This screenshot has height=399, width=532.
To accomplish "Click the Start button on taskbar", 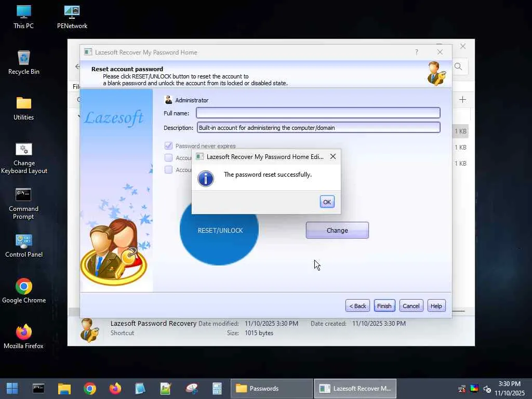I will (x=12, y=389).
